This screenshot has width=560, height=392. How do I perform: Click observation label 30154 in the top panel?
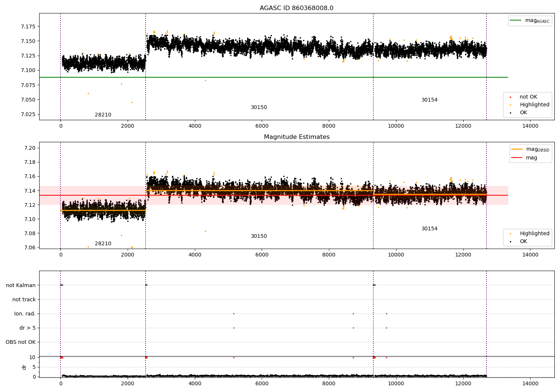click(429, 100)
